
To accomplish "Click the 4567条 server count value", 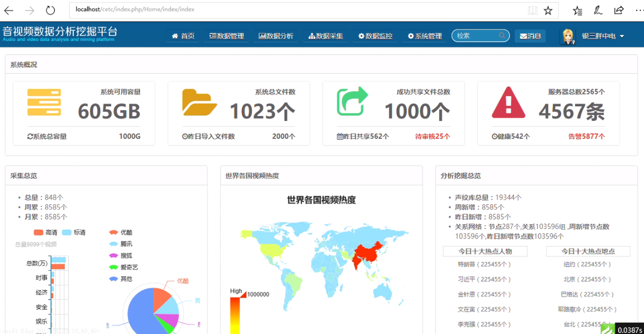I will tap(572, 111).
